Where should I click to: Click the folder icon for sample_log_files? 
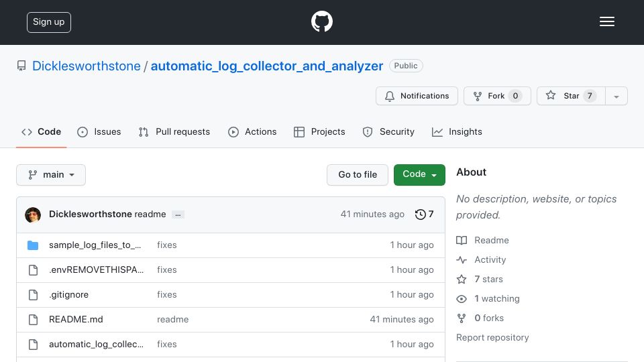(33, 245)
